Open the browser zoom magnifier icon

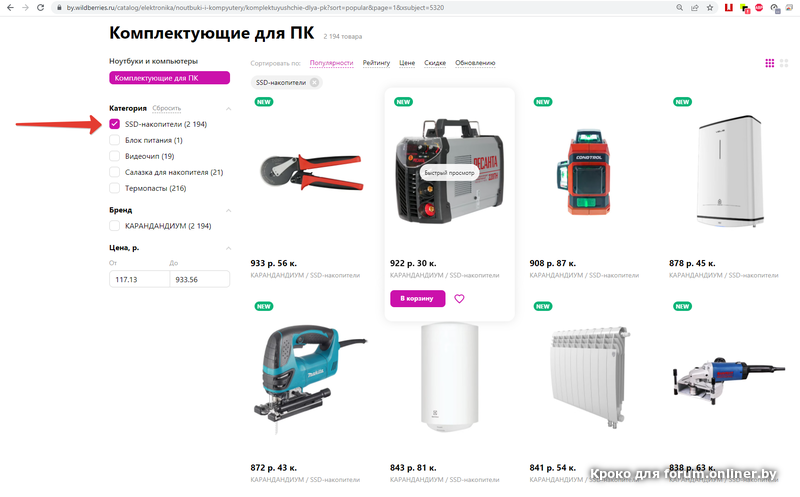pyautogui.click(x=680, y=8)
